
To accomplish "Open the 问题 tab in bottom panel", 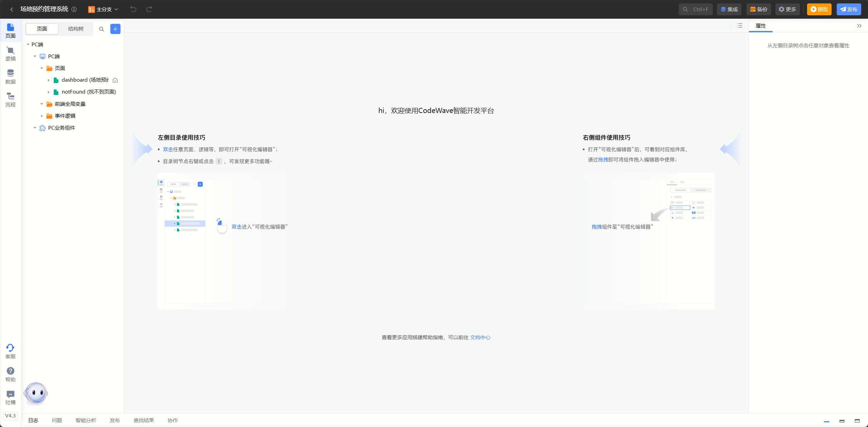I will 57,420.
